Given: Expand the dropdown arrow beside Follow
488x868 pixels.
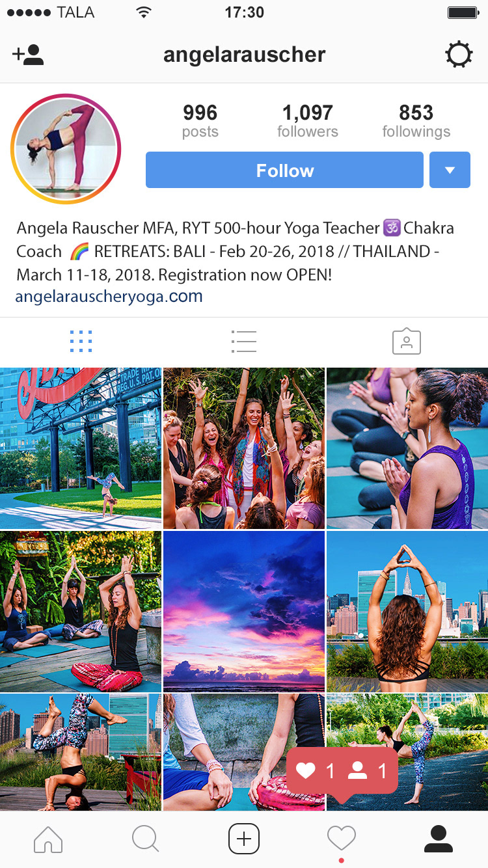Looking at the screenshot, I should tap(450, 170).
